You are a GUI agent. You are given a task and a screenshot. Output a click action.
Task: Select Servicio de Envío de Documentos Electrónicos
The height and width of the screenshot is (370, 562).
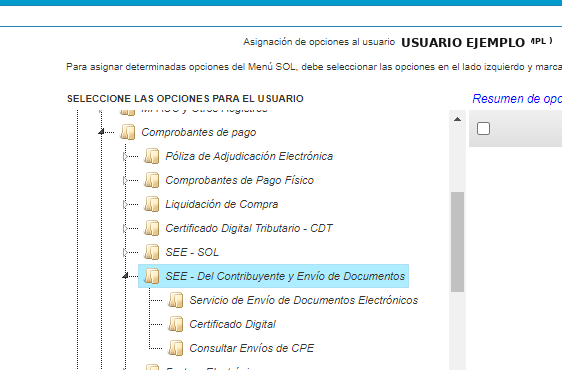point(304,300)
